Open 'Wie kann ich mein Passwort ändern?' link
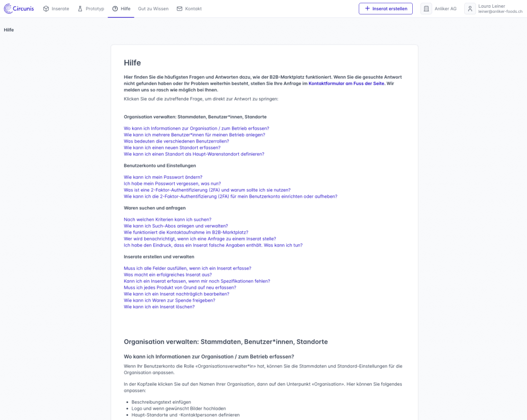The image size is (527, 420). click(x=163, y=177)
